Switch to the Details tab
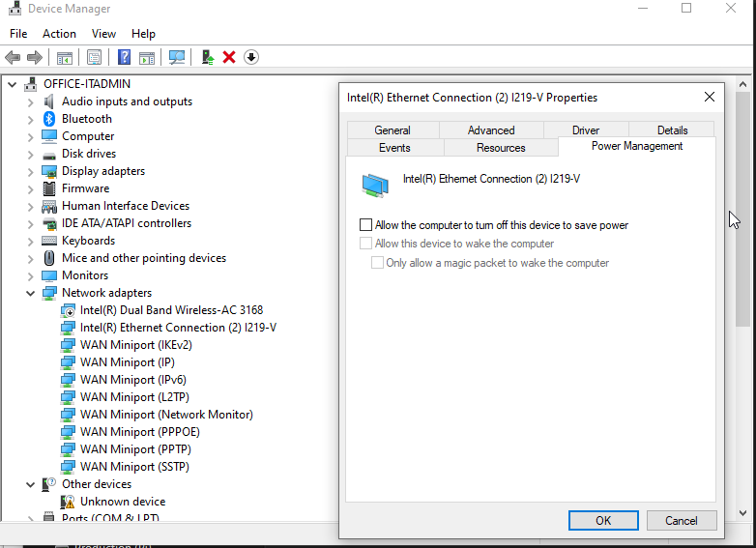Viewport: 756px width, 548px height. point(672,130)
